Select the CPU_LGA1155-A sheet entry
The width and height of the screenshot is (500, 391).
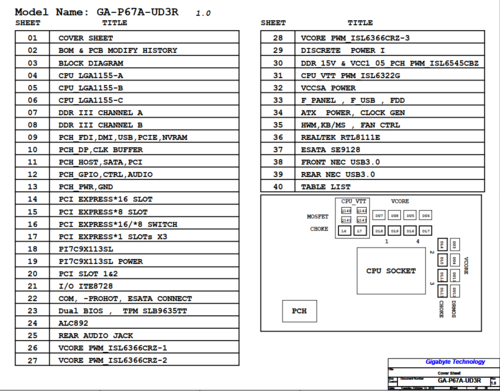point(127,75)
